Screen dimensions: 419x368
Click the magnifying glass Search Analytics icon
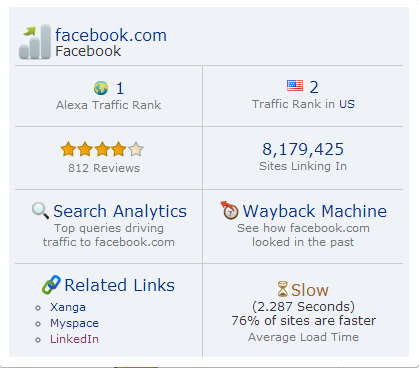point(40,211)
